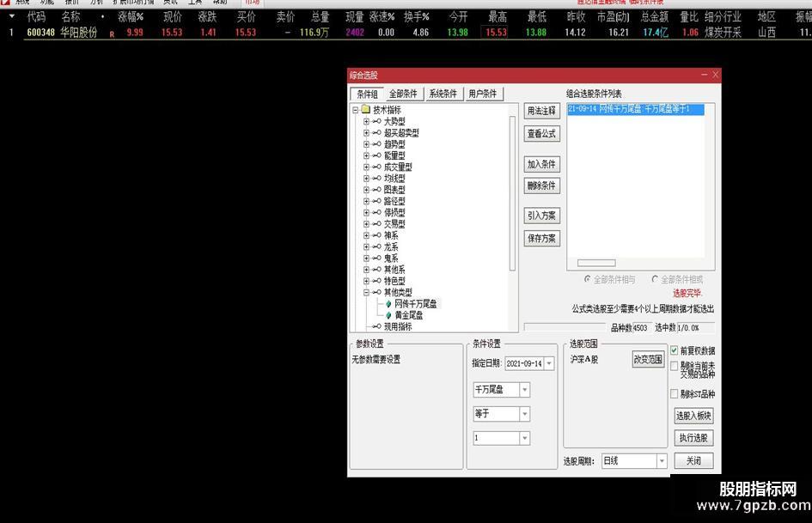The width and height of the screenshot is (812, 523).
Task: Click the condition list horizontal scrollbar
Action: 596,263
